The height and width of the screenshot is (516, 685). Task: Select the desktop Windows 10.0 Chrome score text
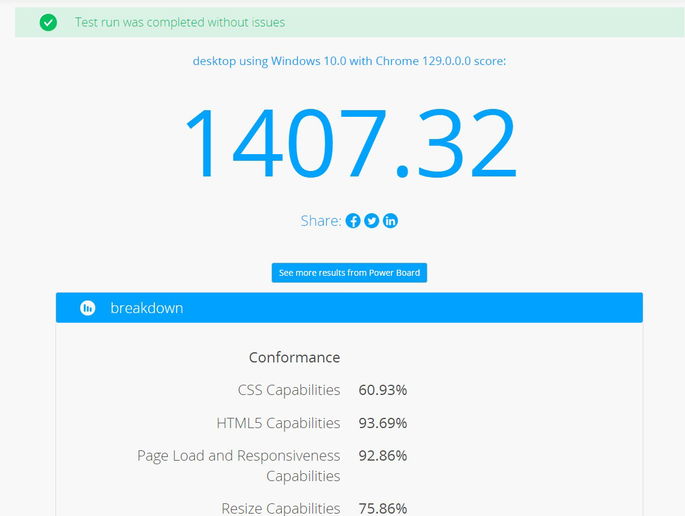[349, 61]
